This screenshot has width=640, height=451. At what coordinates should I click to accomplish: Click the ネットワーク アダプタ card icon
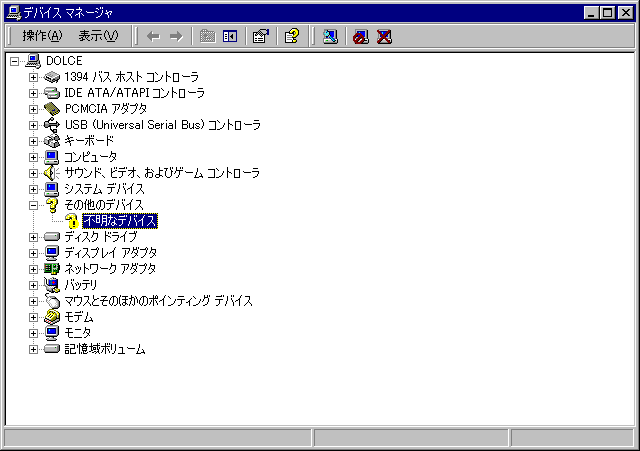(x=52, y=269)
